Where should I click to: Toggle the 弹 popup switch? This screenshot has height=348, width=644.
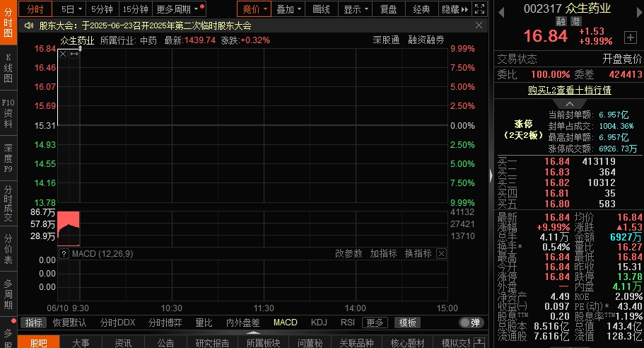click(471, 323)
